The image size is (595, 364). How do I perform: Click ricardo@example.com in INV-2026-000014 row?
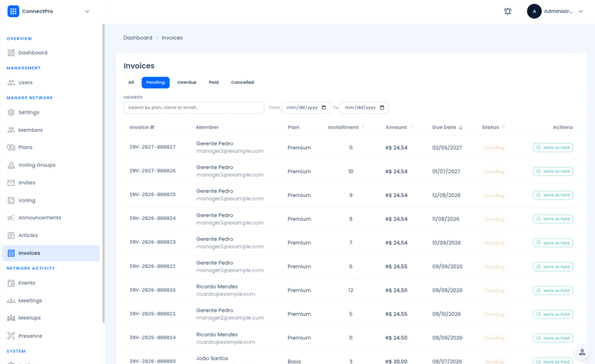coord(226,342)
